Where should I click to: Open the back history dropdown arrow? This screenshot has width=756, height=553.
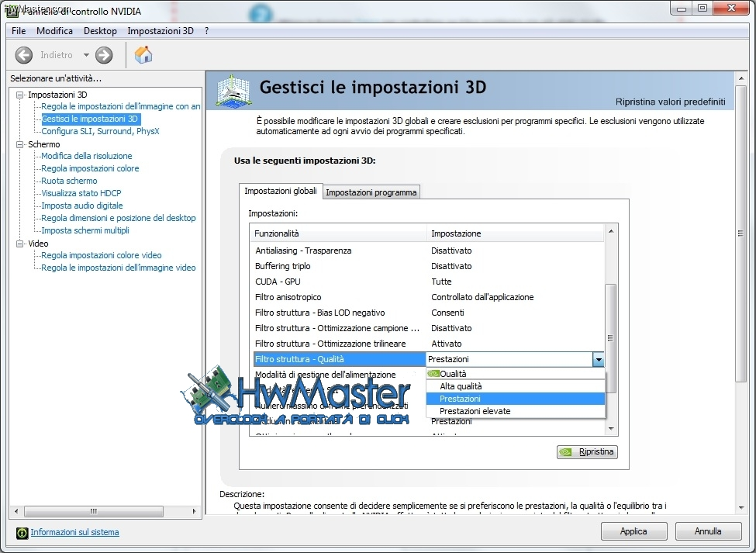(86, 55)
